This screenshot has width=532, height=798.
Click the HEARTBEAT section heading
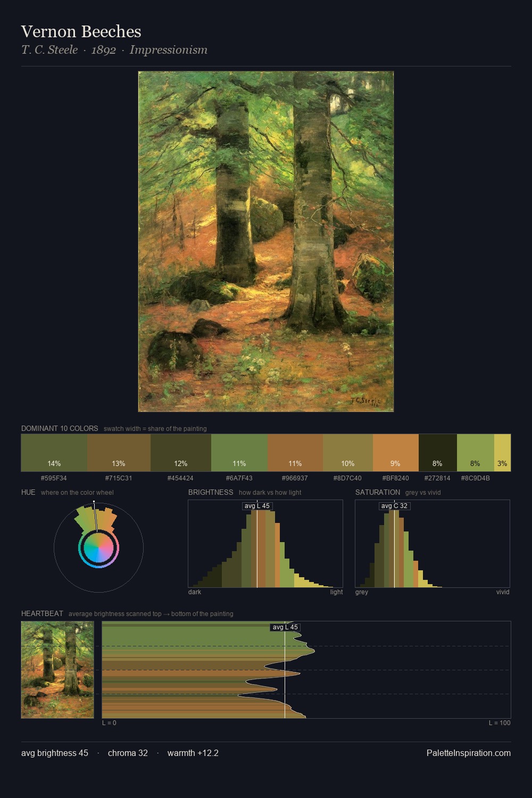42,613
